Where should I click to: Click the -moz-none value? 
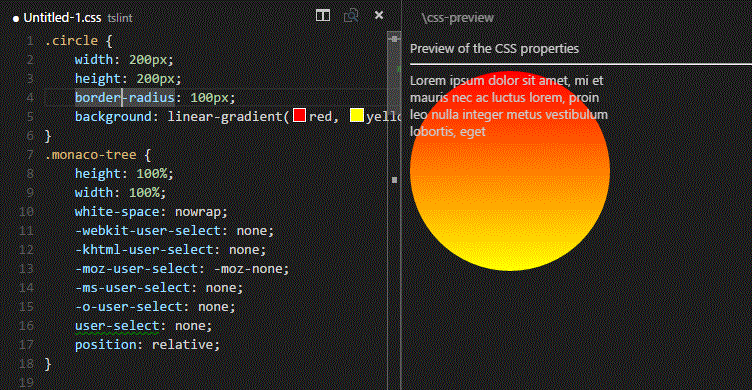click(247, 269)
